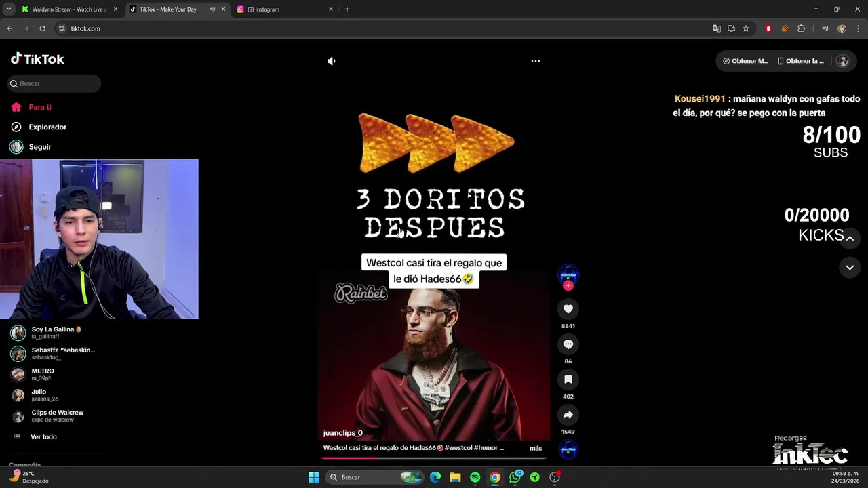Open the Windows Start menu

tap(314, 477)
